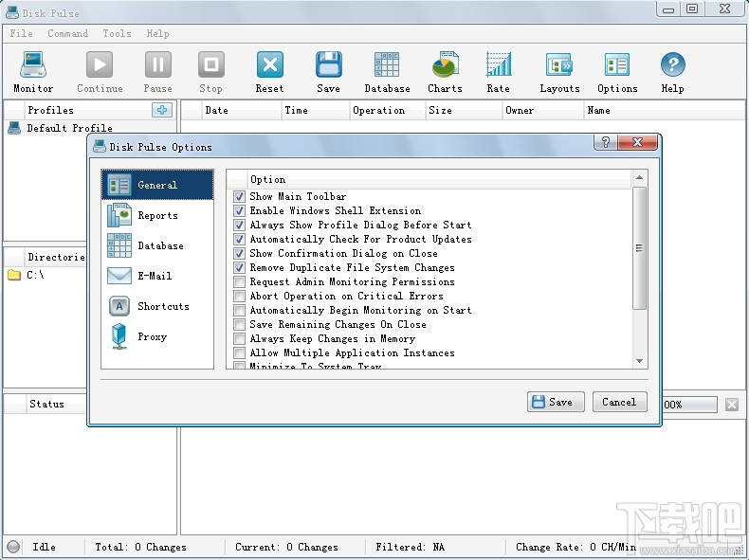The width and height of the screenshot is (749, 560).
Task: Click options list scroll down arrow
Action: (639, 361)
